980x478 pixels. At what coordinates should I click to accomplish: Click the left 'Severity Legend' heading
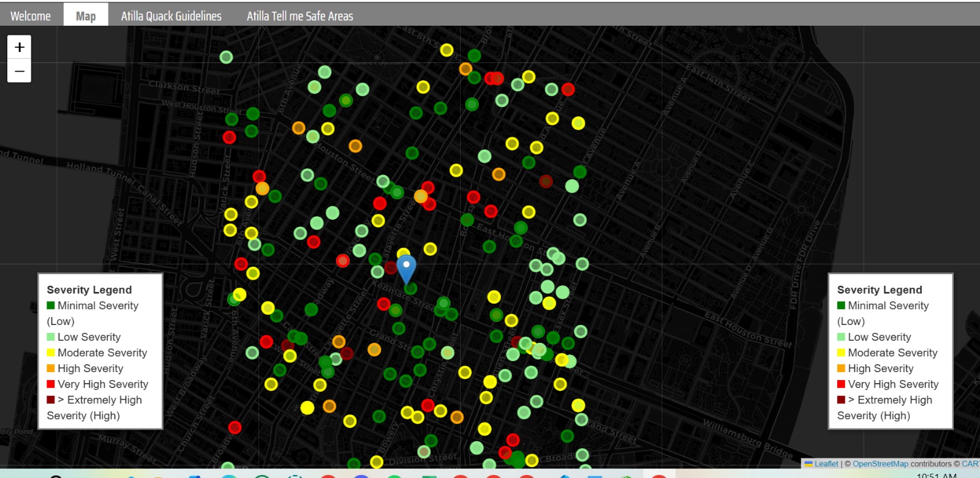pos(89,289)
